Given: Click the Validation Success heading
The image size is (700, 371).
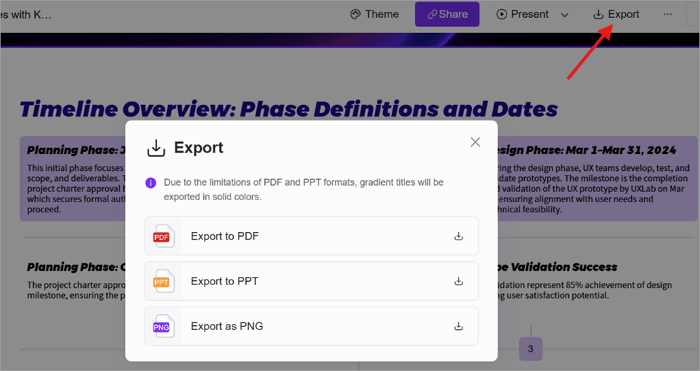Looking at the screenshot, I should (x=557, y=267).
